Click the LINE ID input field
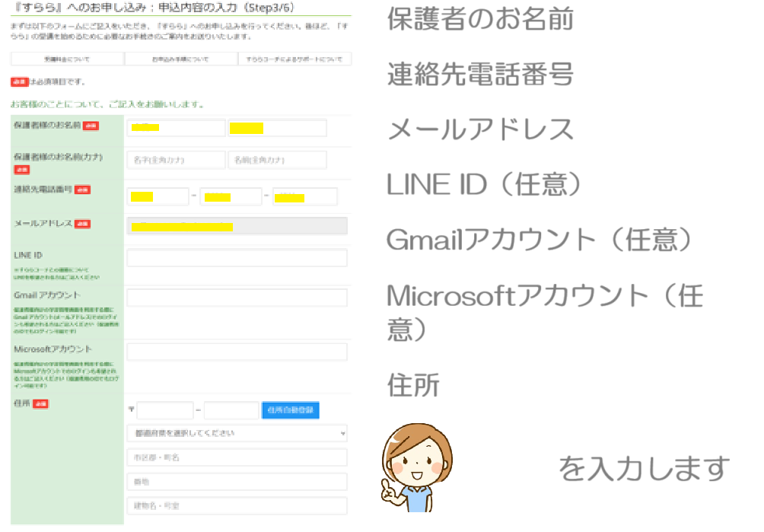This screenshot has height=532, width=764. [x=237, y=258]
